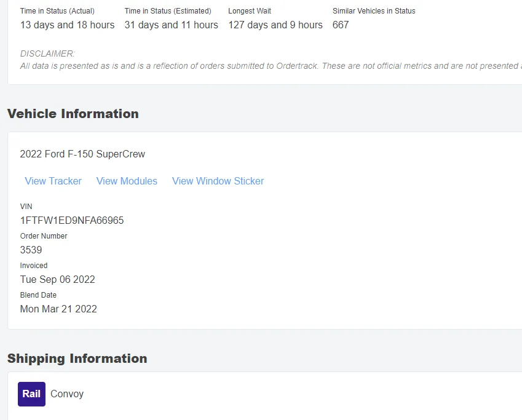Click the 13 days and 18 hours value
Image resolution: width=522 pixels, height=420 pixels.
pos(67,25)
